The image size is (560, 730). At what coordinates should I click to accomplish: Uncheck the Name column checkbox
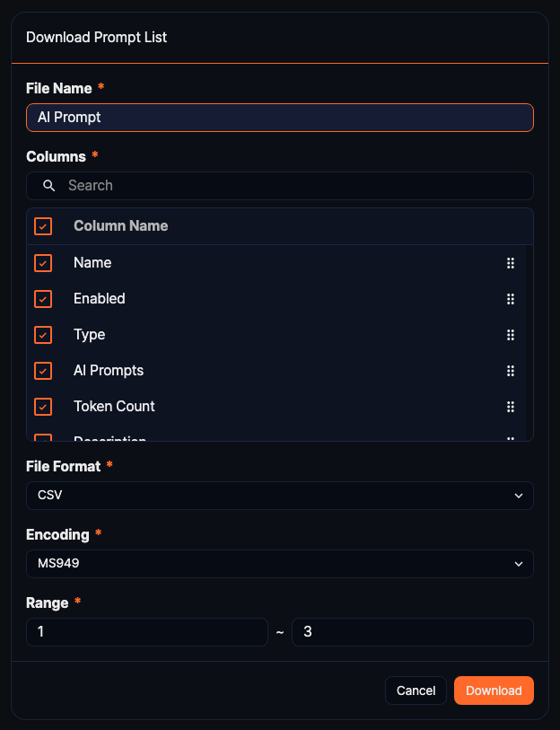(42, 262)
